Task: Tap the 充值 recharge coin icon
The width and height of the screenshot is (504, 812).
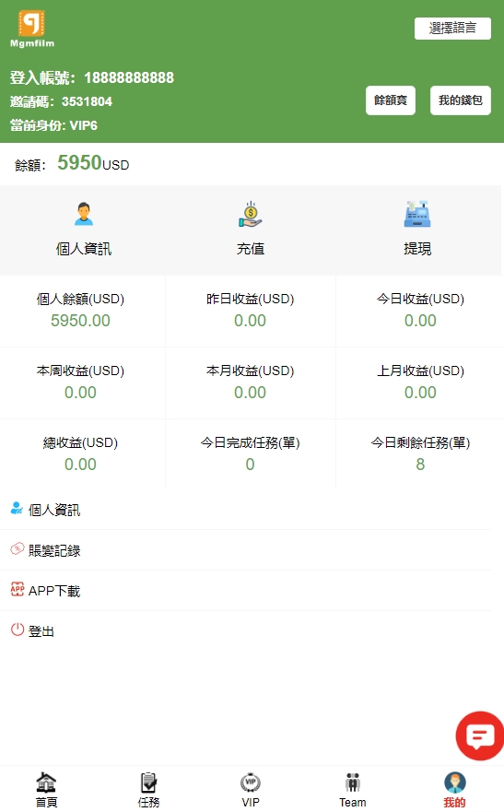Action: (251, 215)
